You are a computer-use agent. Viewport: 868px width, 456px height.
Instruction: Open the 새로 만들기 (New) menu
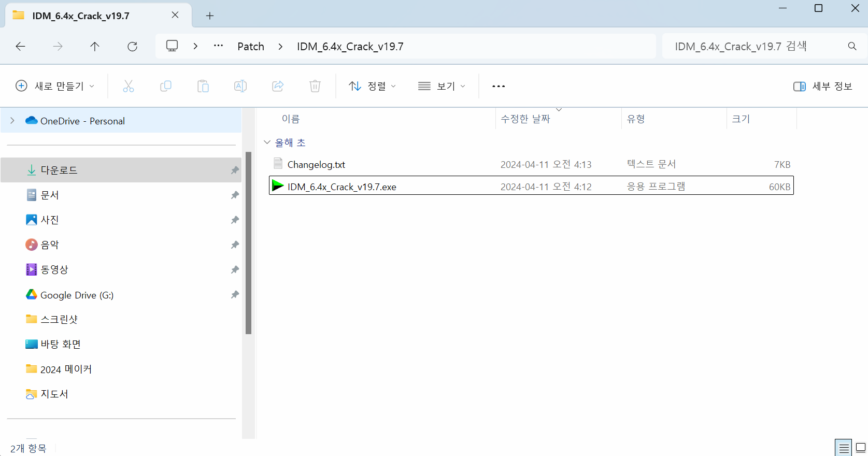pos(55,86)
